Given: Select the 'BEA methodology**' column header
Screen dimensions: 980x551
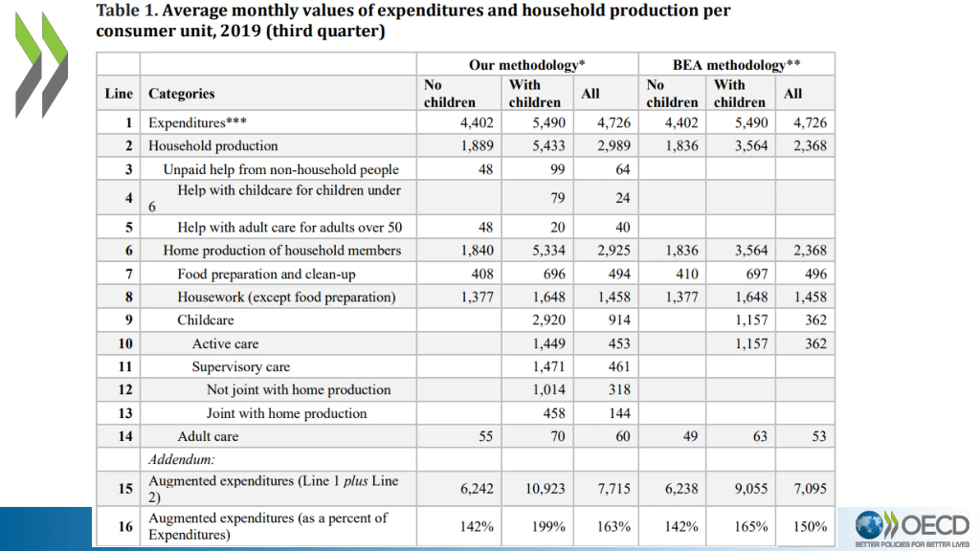Looking at the screenshot, I should pyautogui.click(x=736, y=65).
